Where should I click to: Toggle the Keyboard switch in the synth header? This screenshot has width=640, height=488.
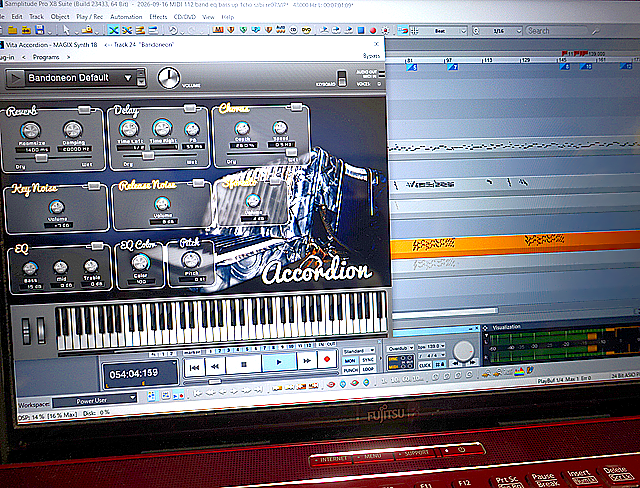pos(342,78)
